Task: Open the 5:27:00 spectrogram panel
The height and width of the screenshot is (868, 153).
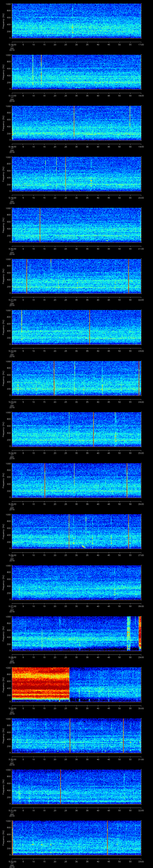Action: tap(76, 582)
